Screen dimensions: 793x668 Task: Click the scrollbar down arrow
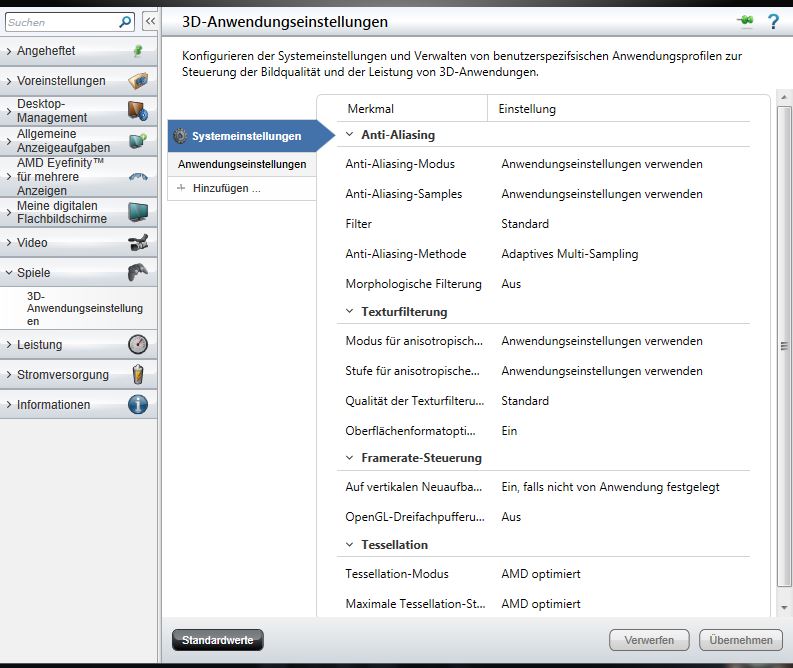[x=784, y=608]
